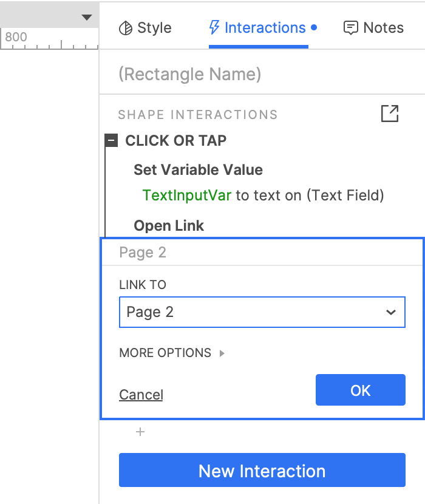The height and width of the screenshot is (504, 425).
Task: Open the Notes tab
Action: [373, 28]
